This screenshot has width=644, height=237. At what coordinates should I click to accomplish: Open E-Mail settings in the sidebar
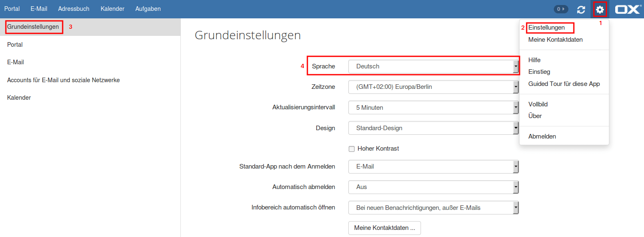tap(15, 62)
